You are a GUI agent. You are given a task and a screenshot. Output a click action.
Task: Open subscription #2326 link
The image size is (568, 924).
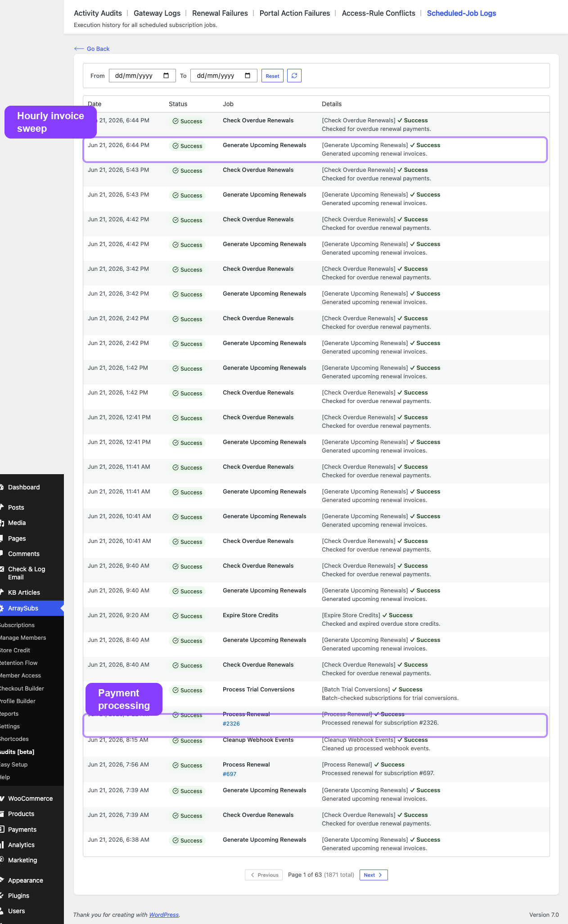pyautogui.click(x=231, y=723)
